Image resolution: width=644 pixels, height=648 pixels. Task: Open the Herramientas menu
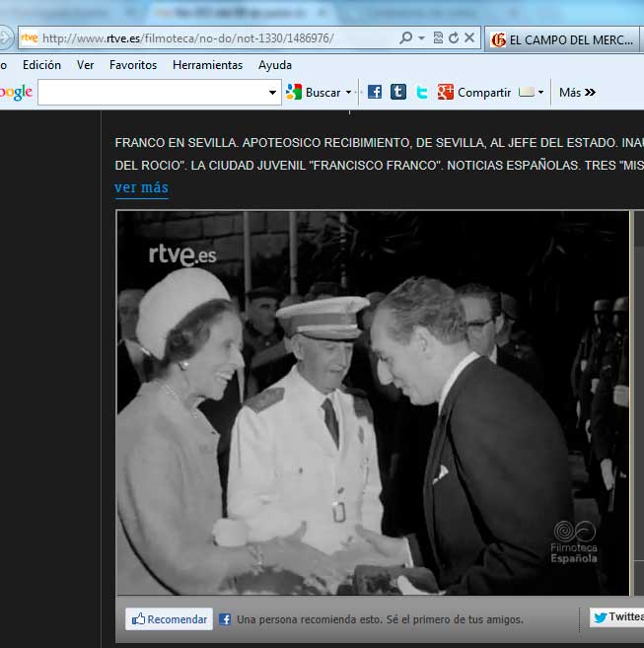(x=207, y=65)
